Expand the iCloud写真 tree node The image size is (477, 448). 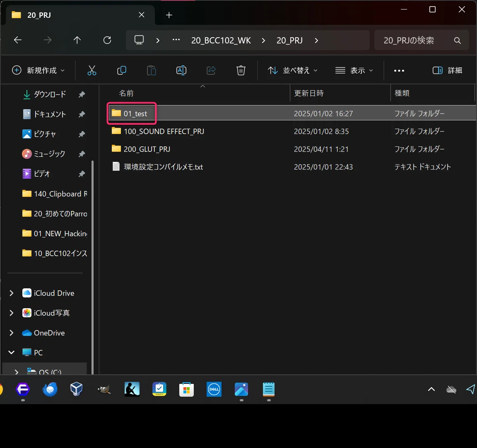11,313
